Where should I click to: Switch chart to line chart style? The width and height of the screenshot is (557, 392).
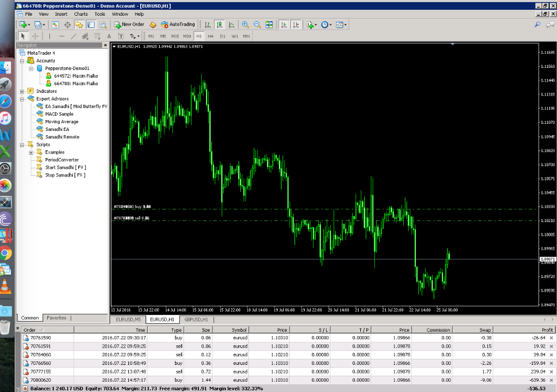[x=231, y=24]
